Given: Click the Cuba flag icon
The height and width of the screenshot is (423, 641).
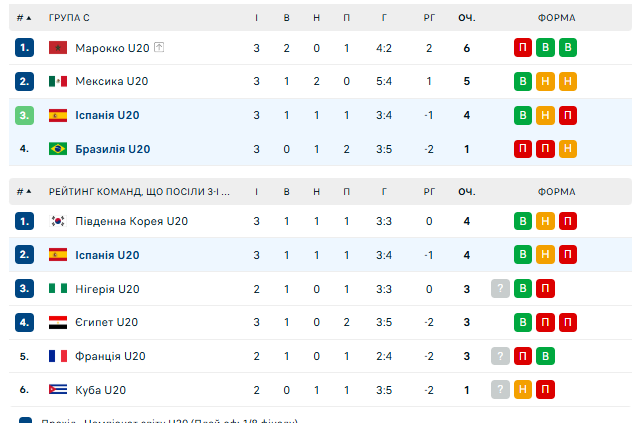Looking at the screenshot, I should tap(58, 390).
